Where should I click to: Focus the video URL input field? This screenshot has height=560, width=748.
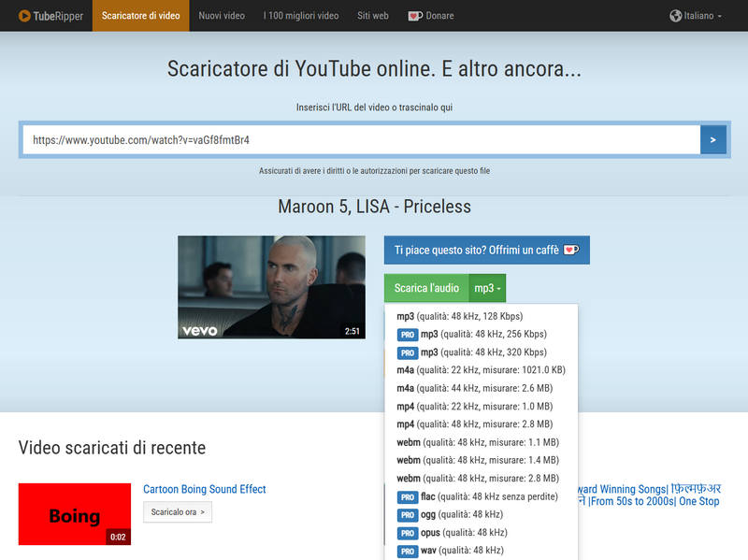point(361,139)
